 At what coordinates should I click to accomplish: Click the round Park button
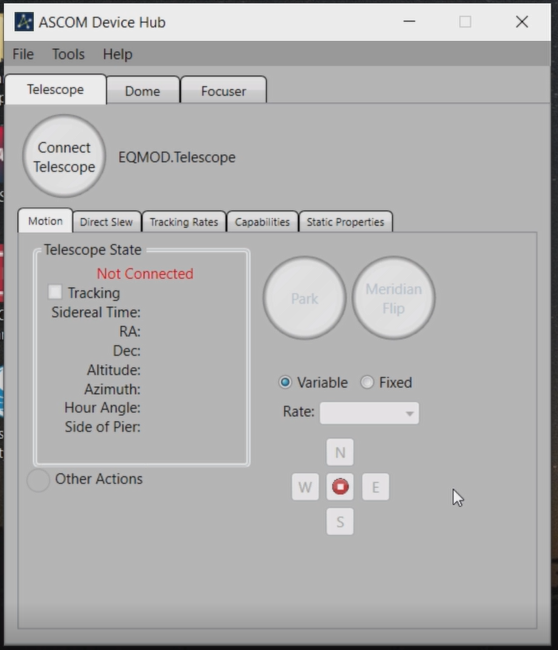[x=305, y=298]
